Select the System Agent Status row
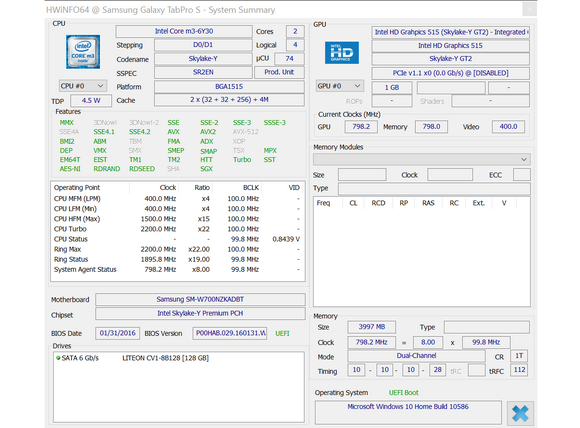 (177, 269)
